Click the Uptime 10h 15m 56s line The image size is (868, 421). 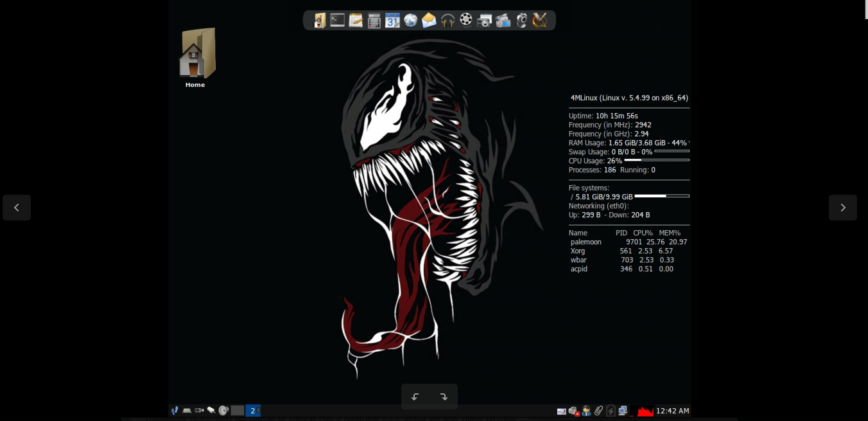[x=603, y=116]
